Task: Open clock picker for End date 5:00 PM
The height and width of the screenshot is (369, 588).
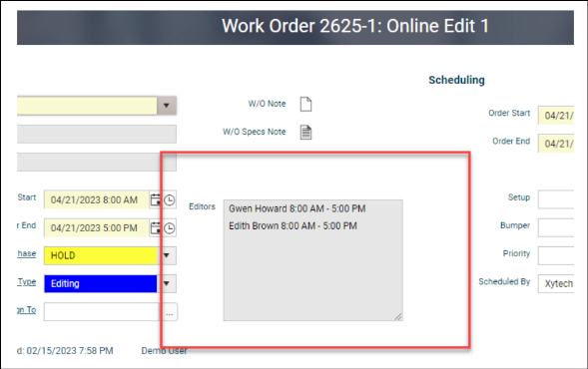Action: tap(170, 227)
